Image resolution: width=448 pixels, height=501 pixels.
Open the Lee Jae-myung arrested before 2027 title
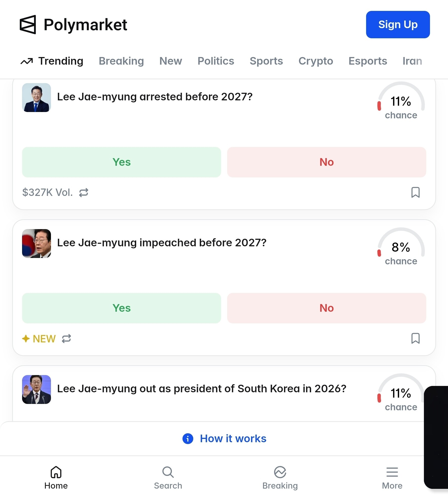(155, 97)
